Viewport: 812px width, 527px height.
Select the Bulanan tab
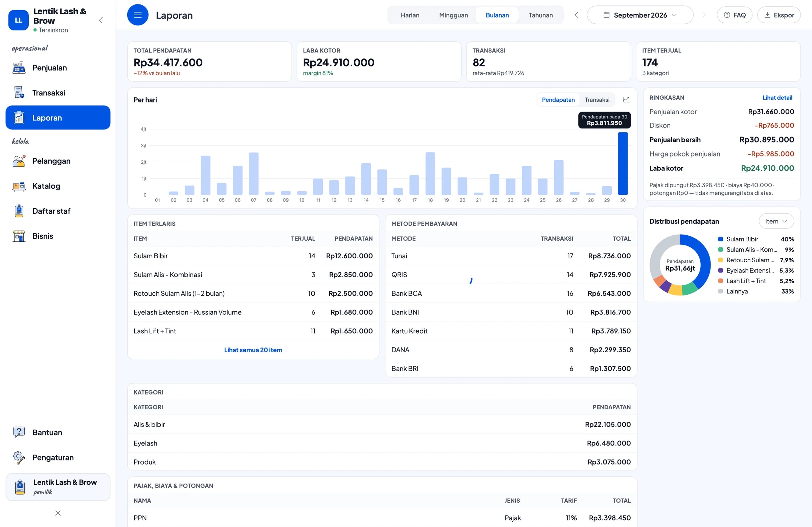[x=497, y=15]
